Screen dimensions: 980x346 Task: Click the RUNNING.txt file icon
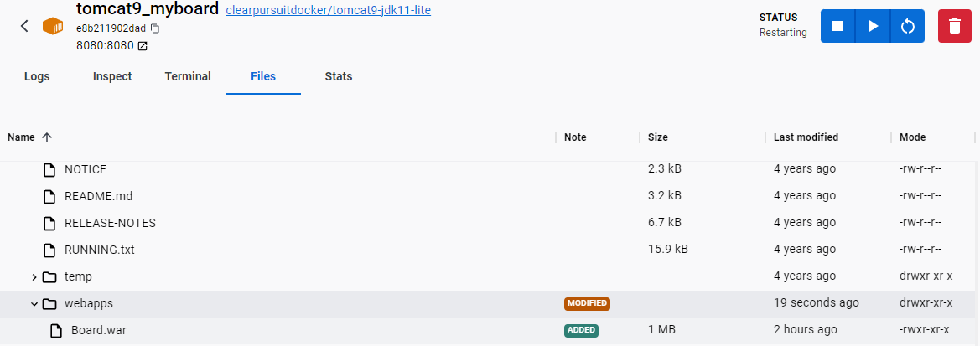click(49, 250)
